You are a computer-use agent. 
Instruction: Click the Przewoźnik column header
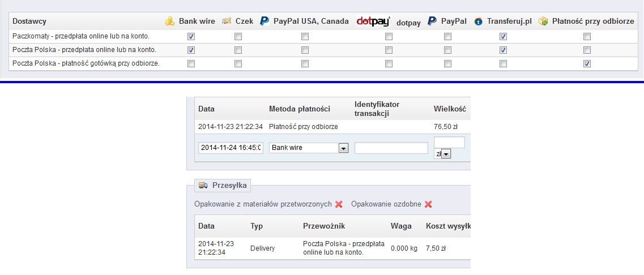[x=323, y=226]
